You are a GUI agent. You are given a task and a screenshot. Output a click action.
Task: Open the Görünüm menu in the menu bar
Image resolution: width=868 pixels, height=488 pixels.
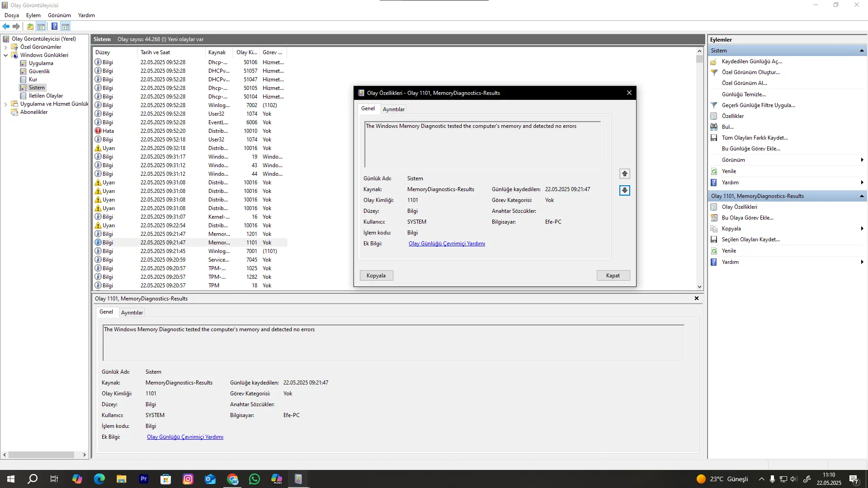click(59, 15)
